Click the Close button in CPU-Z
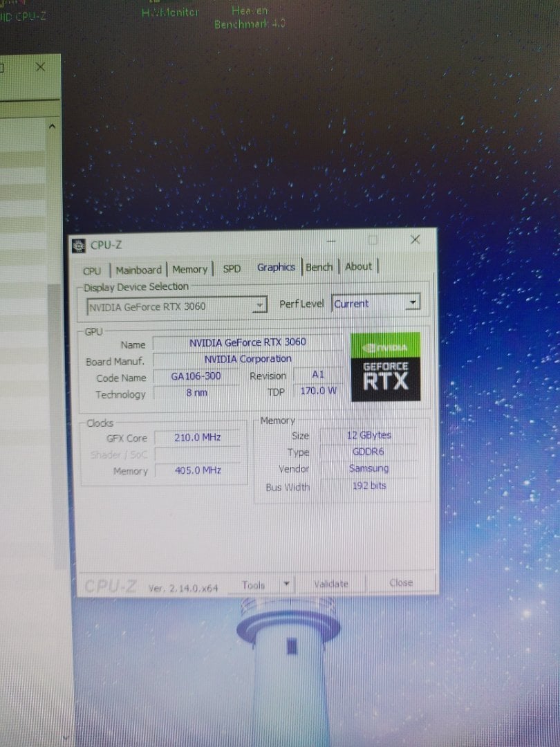The width and height of the screenshot is (560, 747). [401, 582]
